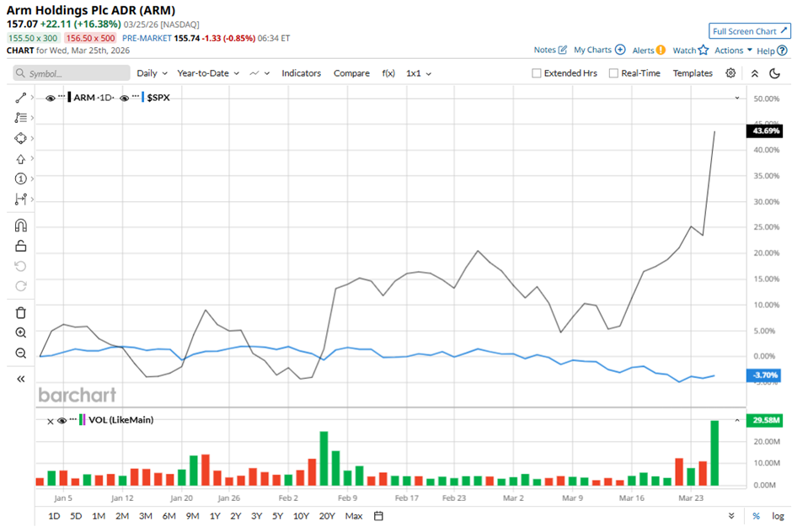This screenshot has height=532, width=792.
Task: Remove the VOL indicator with X
Action: [50, 421]
